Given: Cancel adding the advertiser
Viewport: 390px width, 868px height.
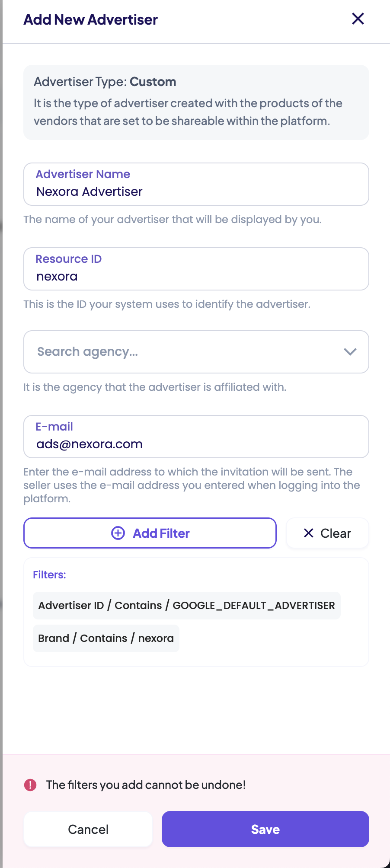Looking at the screenshot, I should point(88,829).
